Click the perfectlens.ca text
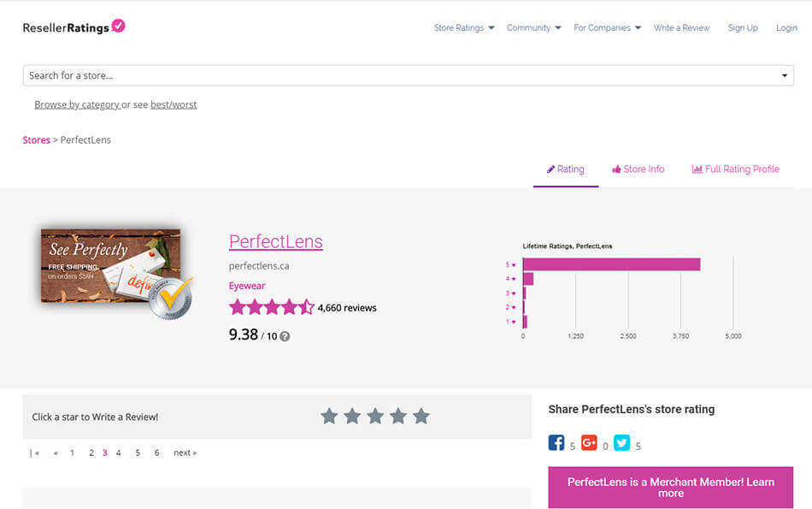Viewport: 812px width, 509px height. pyautogui.click(x=259, y=266)
